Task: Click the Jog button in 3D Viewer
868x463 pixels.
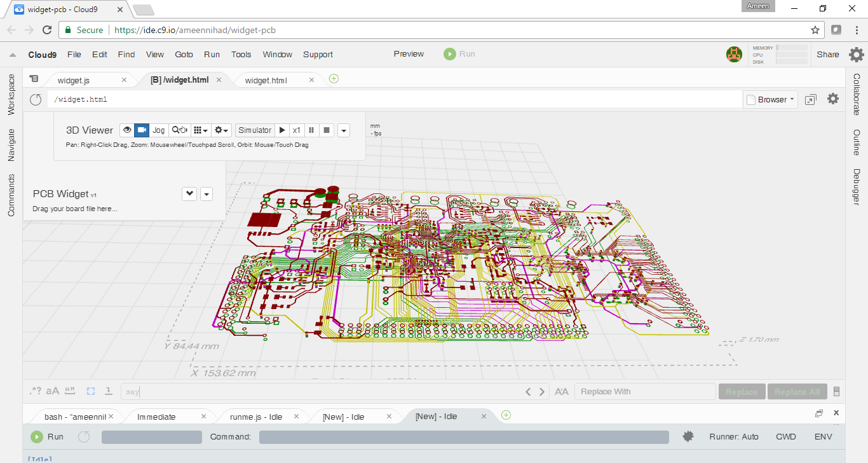Action: pos(158,130)
